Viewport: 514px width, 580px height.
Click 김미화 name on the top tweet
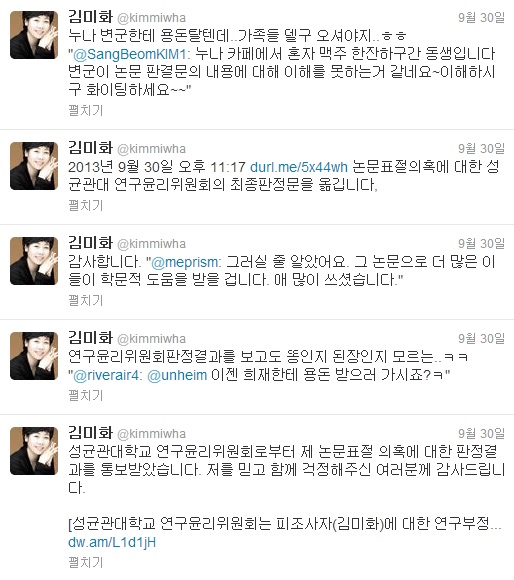(x=91, y=17)
